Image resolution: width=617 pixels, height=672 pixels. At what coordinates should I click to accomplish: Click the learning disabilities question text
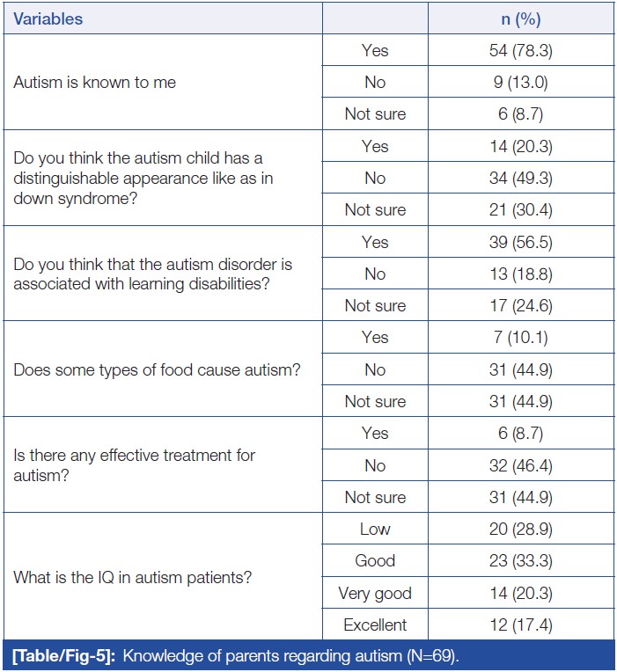(152, 274)
